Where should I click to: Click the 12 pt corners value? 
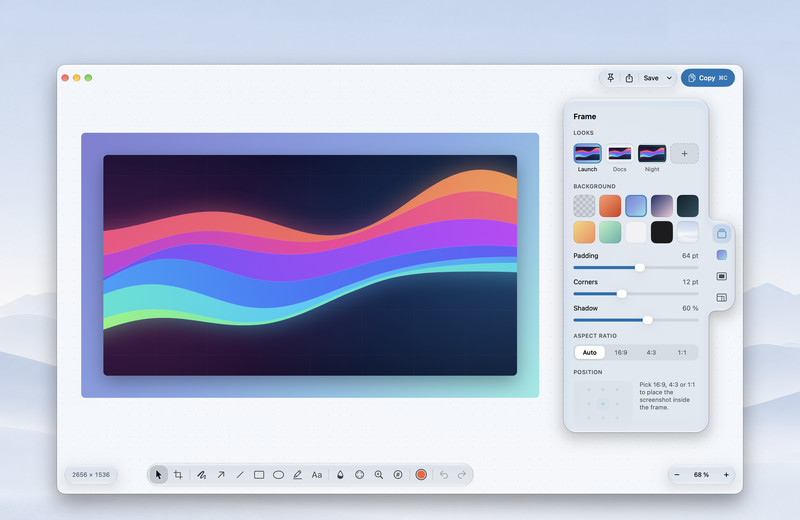690,282
